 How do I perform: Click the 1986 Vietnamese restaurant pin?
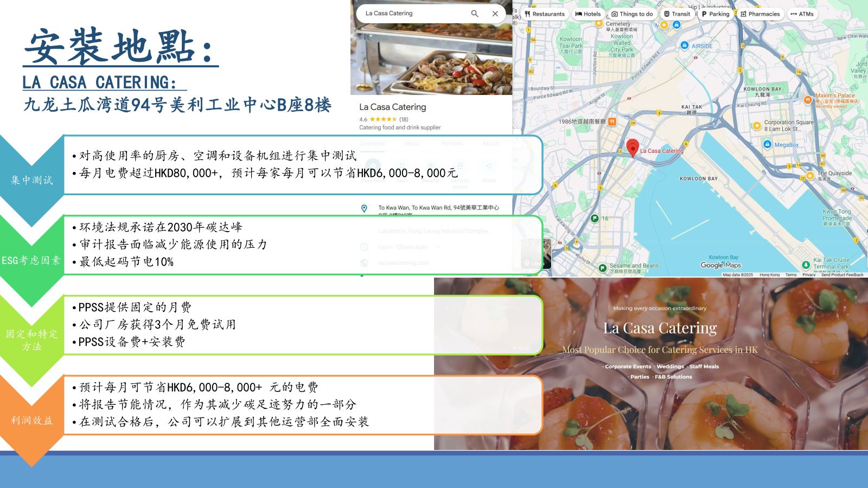click(x=612, y=121)
